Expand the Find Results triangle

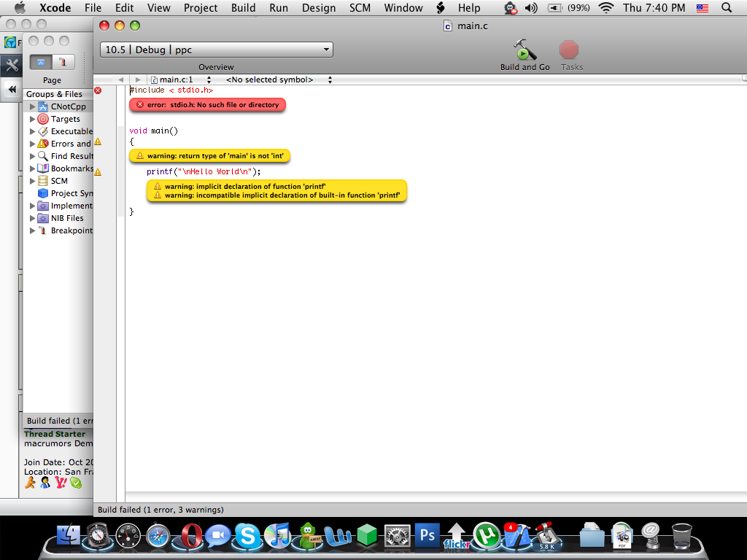coord(32,156)
